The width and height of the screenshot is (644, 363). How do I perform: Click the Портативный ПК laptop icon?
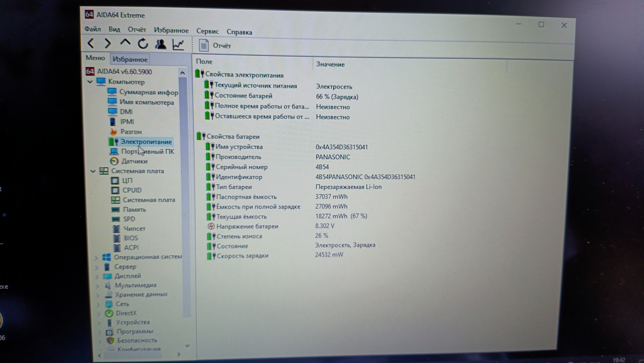[x=114, y=151]
